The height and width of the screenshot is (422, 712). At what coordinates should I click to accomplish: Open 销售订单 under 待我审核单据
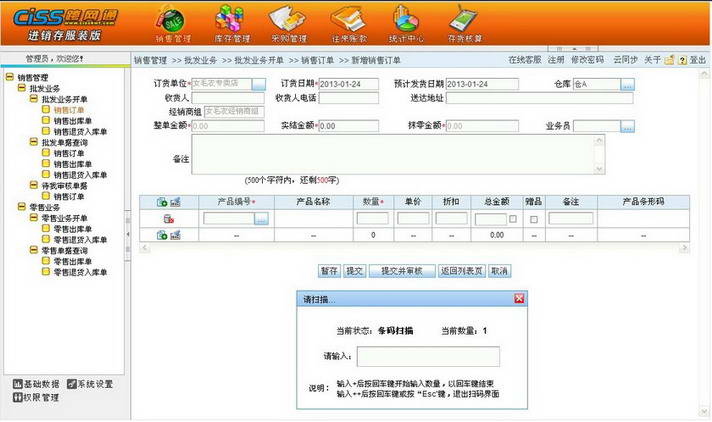pyautogui.click(x=69, y=197)
